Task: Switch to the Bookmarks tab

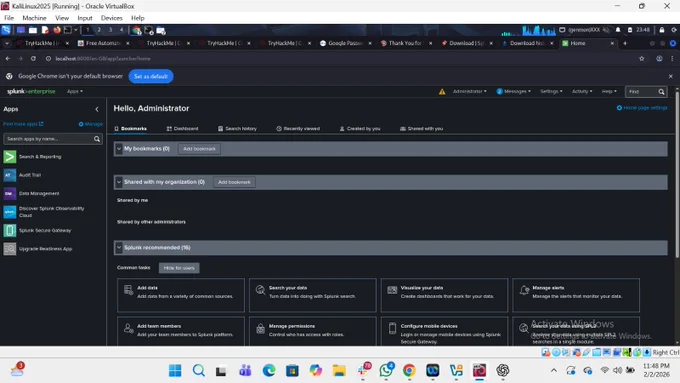Action: (x=131, y=129)
